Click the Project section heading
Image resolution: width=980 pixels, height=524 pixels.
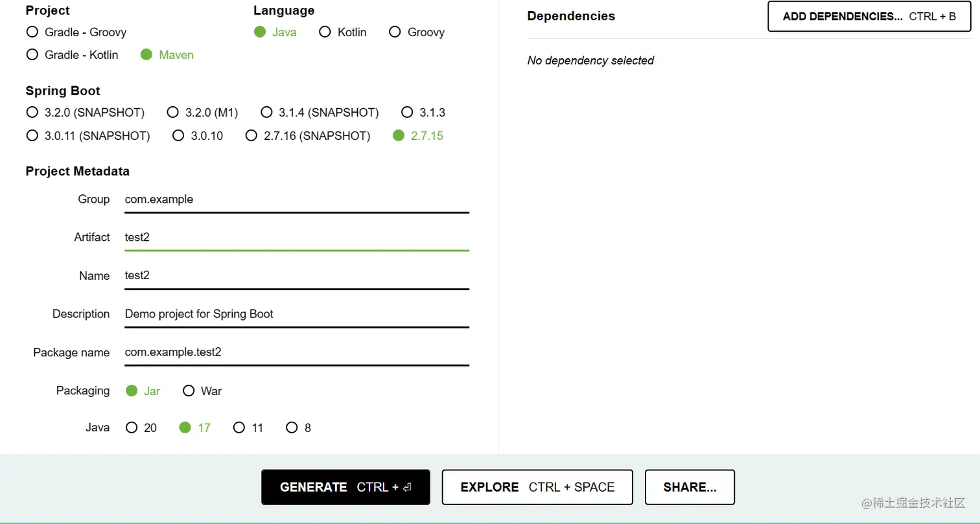click(47, 10)
